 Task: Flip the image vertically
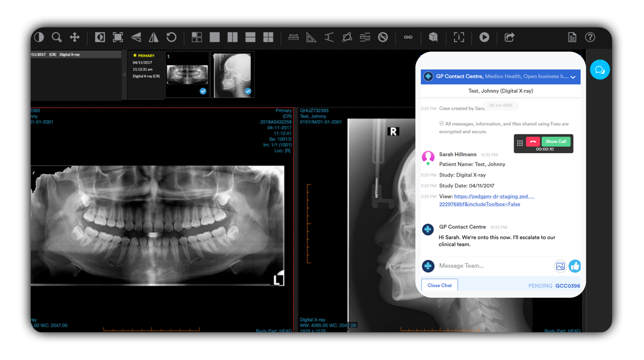click(136, 37)
